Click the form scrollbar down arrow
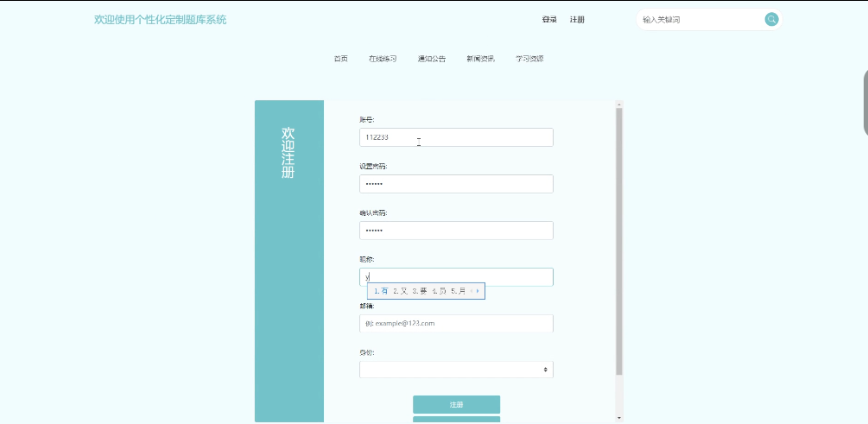This screenshot has width=868, height=424. [619, 418]
